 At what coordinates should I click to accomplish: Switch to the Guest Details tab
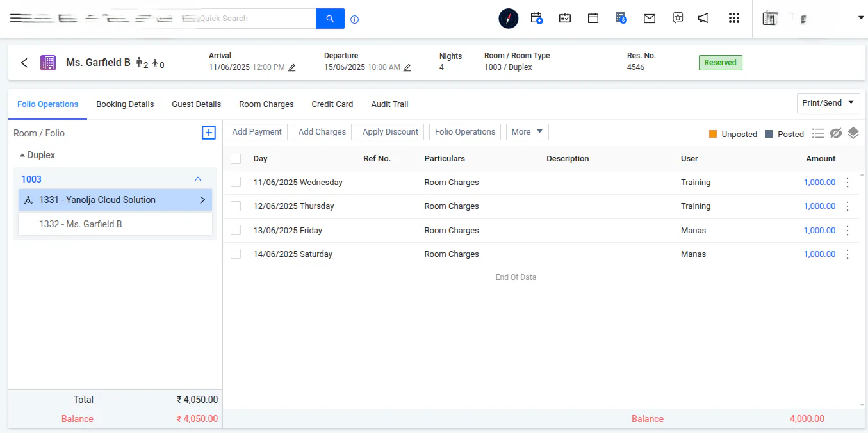(x=196, y=104)
